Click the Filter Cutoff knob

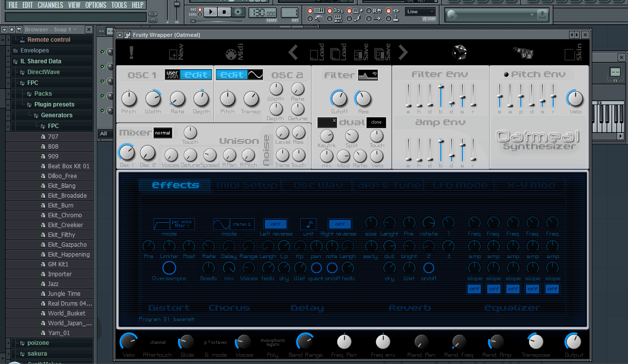(339, 99)
